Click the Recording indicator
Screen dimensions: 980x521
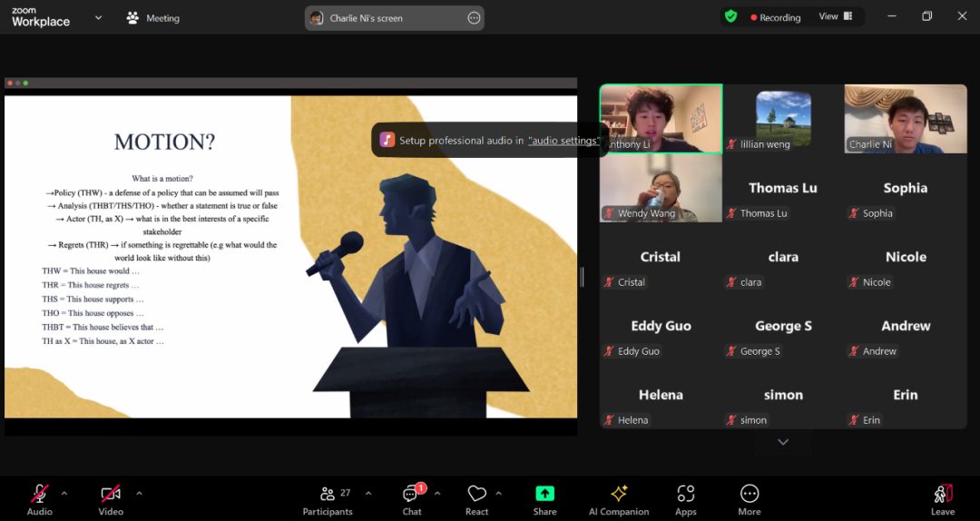click(776, 17)
